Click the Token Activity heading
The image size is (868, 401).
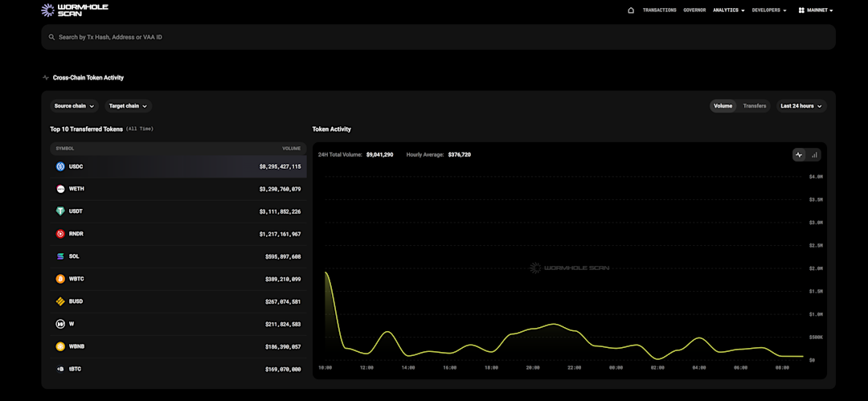pos(332,129)
